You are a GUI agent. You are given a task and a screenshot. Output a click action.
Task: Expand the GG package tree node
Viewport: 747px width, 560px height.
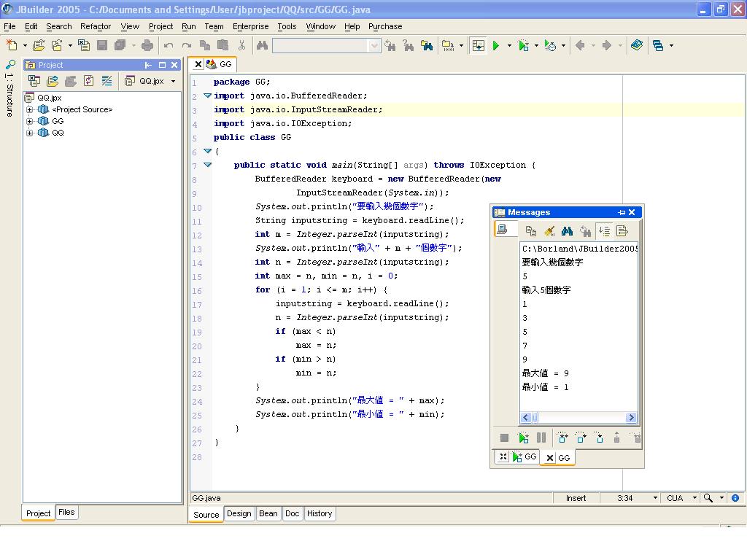[29, 121]
